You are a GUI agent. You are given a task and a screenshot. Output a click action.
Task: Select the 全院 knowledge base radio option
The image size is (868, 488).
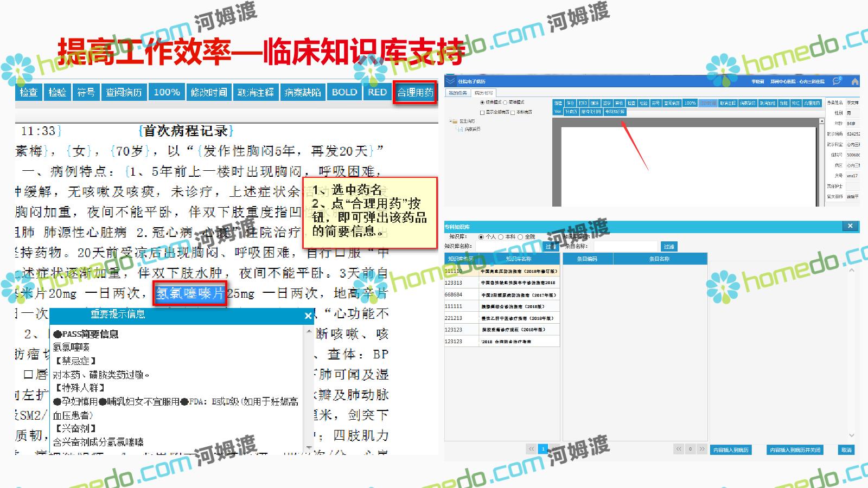click(x=520, y=237)
